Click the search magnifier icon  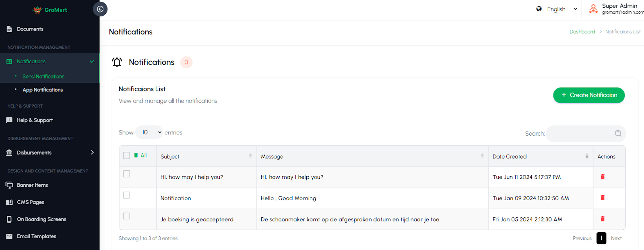click(618, 134)
